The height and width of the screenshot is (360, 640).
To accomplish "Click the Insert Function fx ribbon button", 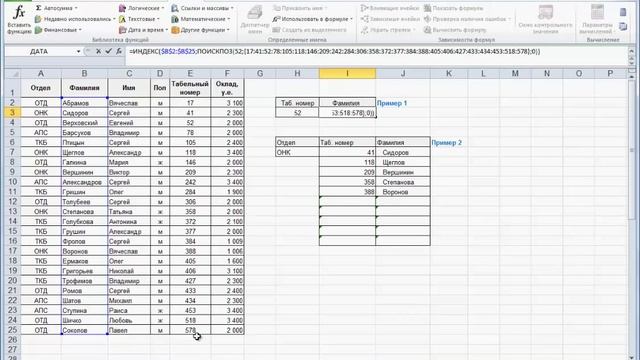I will click(19, 19).
